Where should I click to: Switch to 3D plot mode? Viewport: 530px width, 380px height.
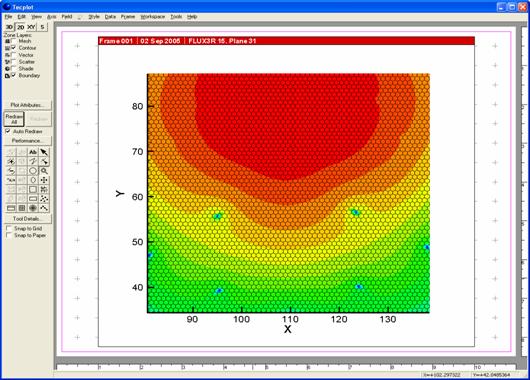9,27
